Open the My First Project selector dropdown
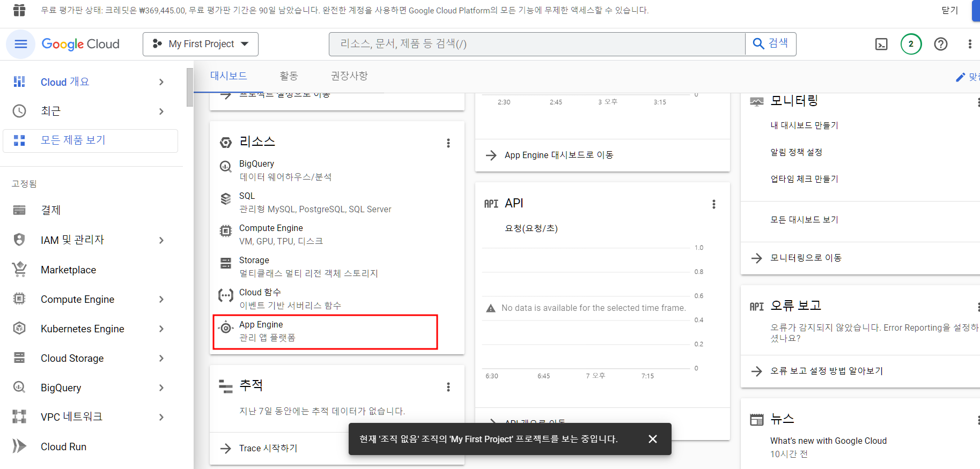 pyautogui.click(x=201, y=44)
